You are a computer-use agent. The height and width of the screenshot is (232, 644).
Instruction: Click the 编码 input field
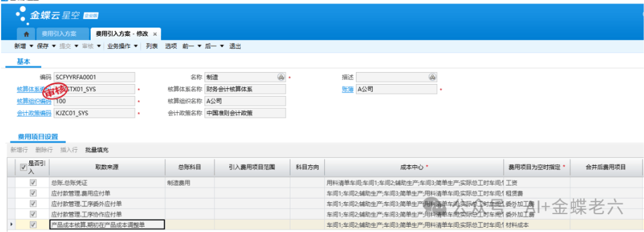pos(94,77)
